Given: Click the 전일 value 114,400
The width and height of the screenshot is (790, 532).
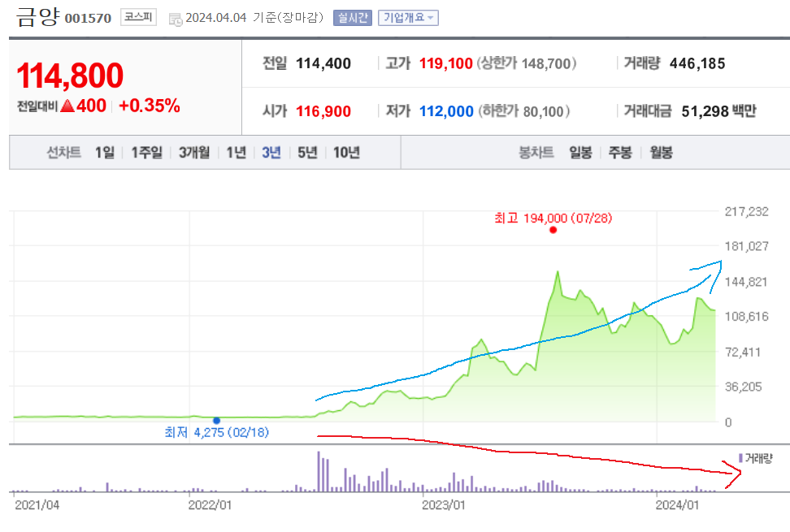Looking at the screenshot, I should [323, 63].
